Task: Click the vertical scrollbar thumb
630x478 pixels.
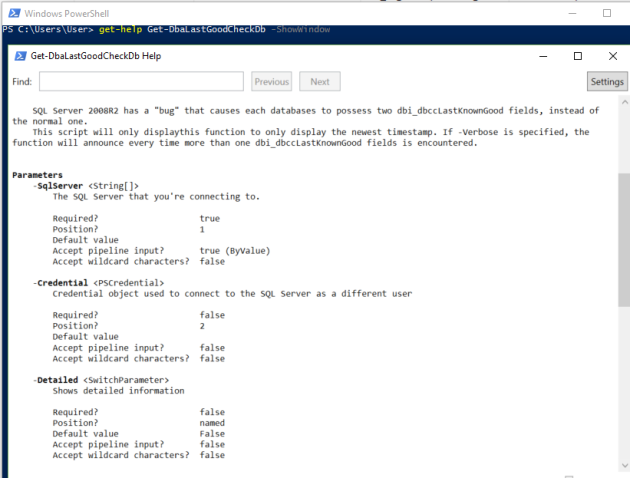Action: click(624, 240)
